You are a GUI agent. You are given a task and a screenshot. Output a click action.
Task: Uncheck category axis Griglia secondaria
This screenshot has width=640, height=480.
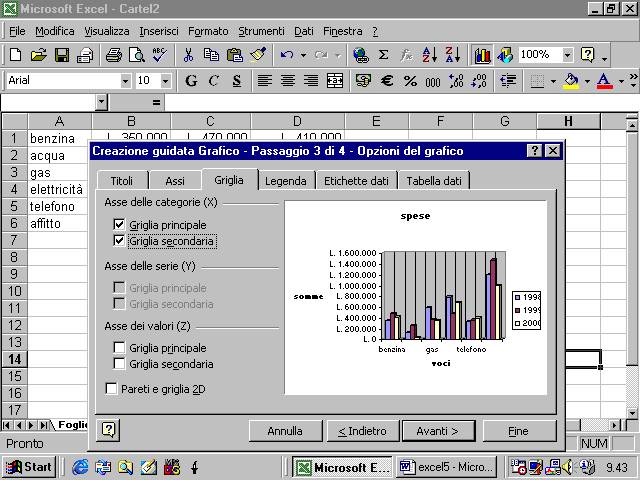(120, 241)
